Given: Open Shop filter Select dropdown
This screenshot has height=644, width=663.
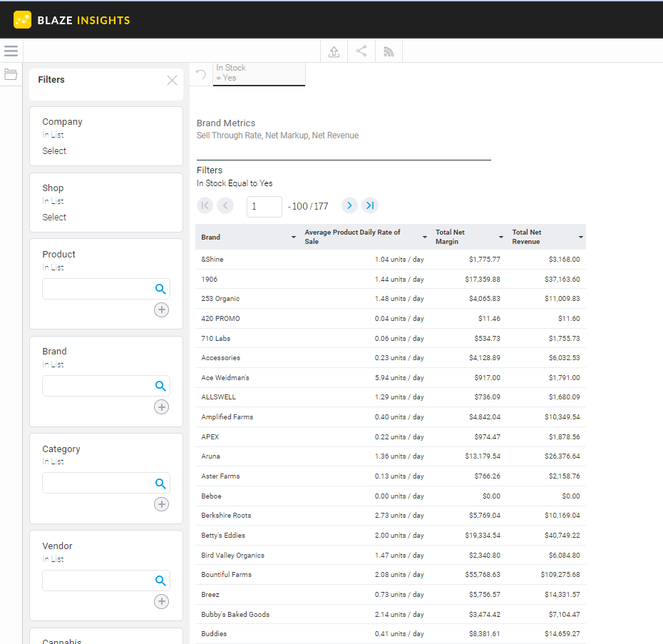Looking at the screenshot, I should coord(54,218).
